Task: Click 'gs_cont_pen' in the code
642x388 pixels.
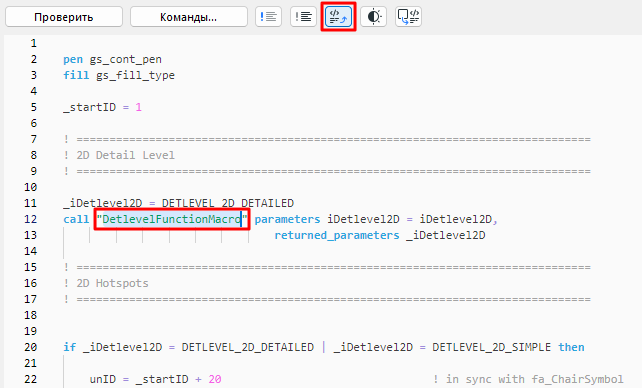Action: click(x=125, y=60)
